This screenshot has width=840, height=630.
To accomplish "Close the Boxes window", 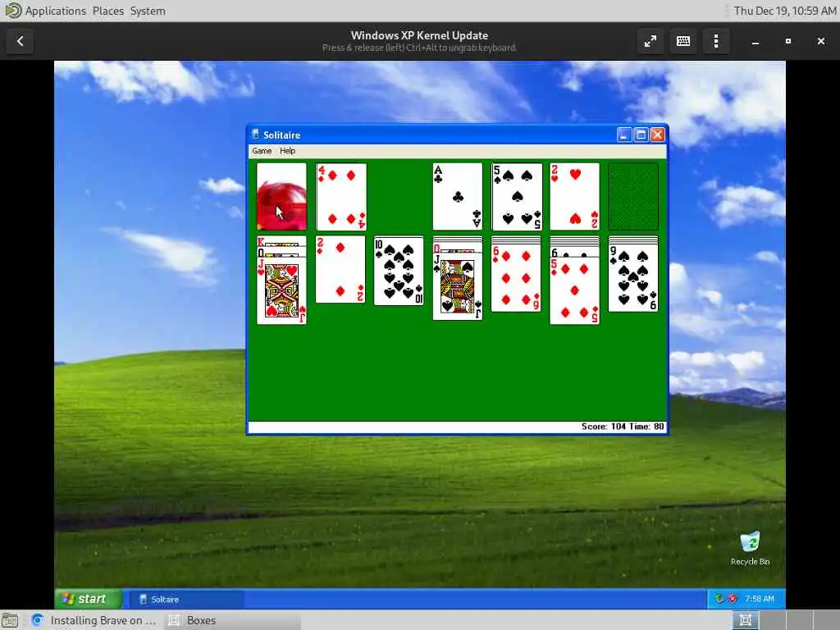I will pyautogui.click(x=820, y=41).
